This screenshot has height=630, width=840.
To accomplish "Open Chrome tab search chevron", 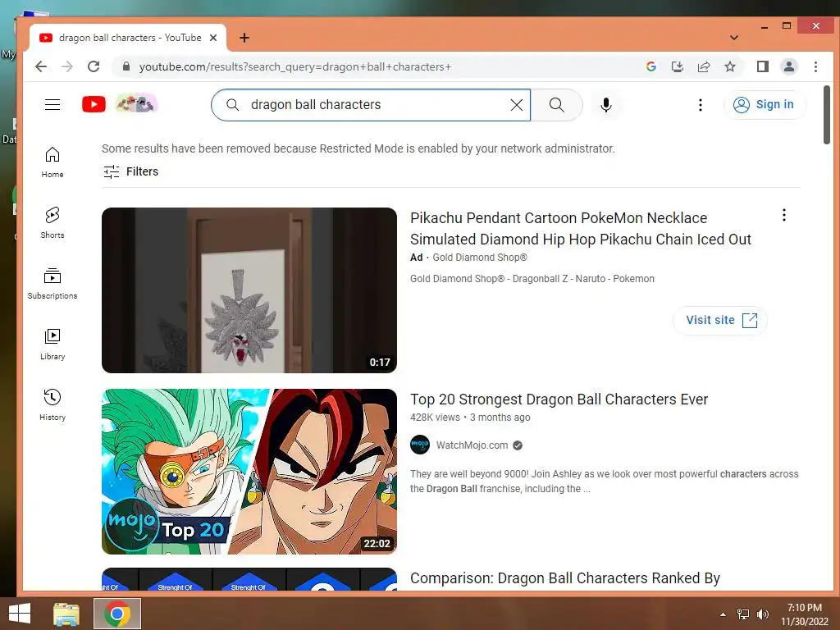I will pos(734,38).
